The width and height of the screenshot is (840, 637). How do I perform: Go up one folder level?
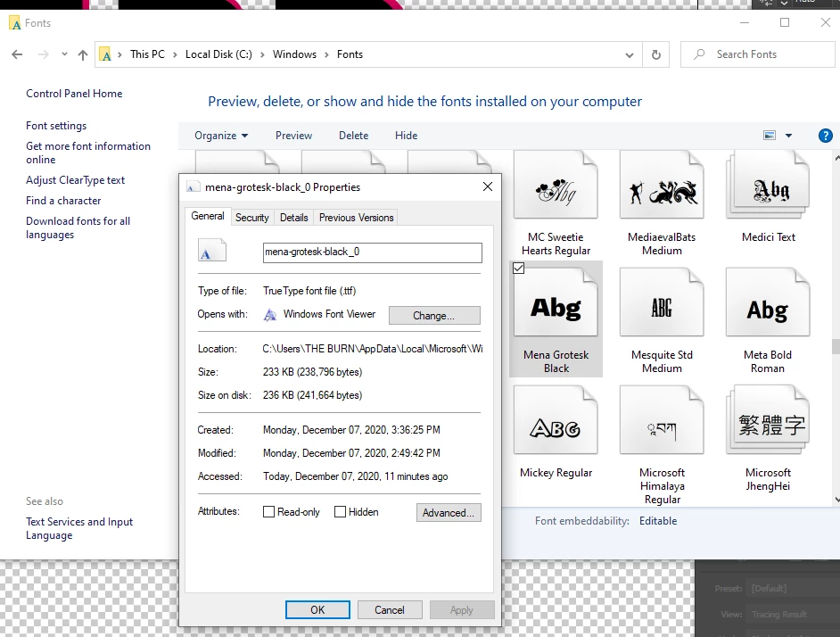tap(83, 54)
